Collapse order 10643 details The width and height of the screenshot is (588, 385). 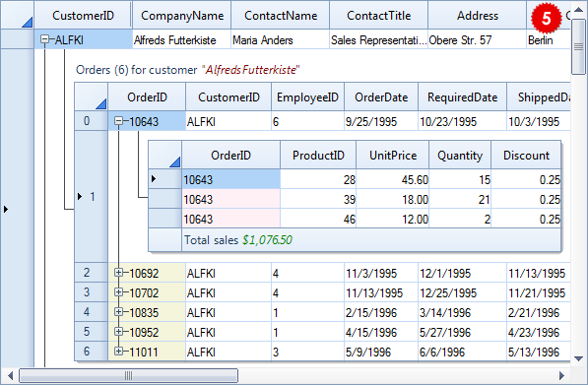118,121
